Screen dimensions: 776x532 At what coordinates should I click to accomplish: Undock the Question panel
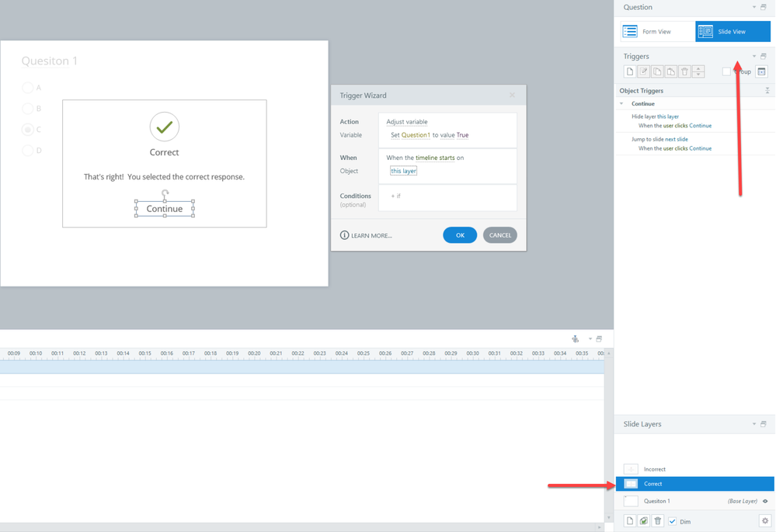[x=763, y=8]
